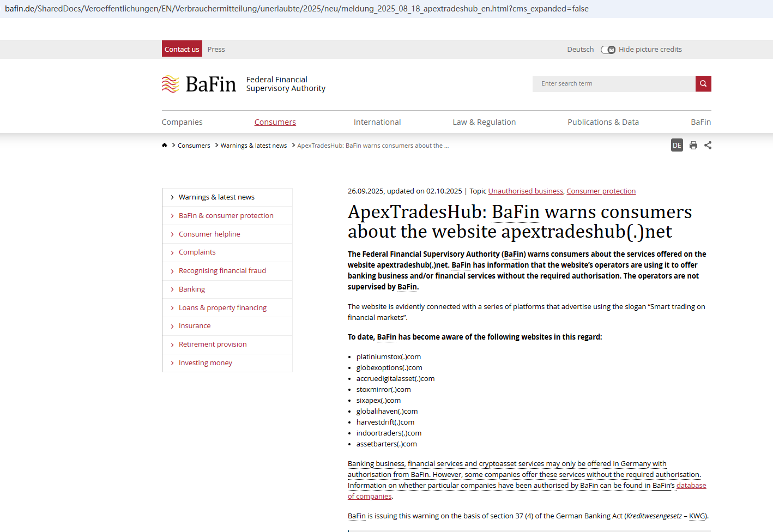Open the International main menu
The height and width of the screenshot is (532, 773).
[x=377, y=122]
